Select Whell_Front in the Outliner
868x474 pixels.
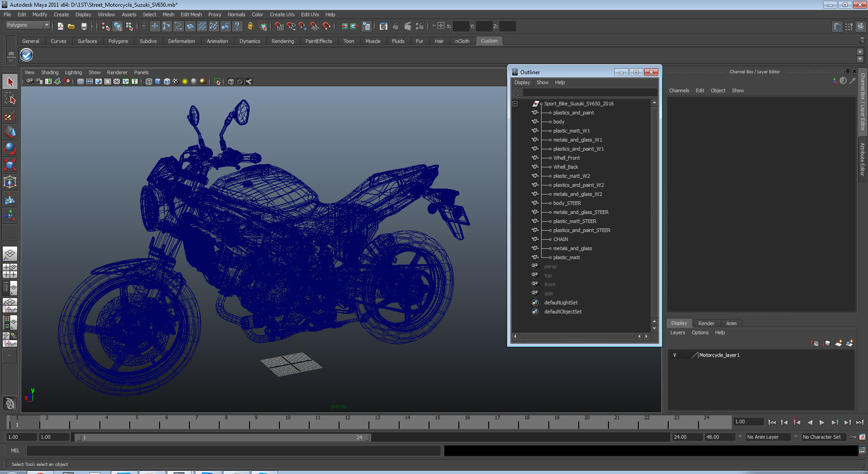click(566, 158)
